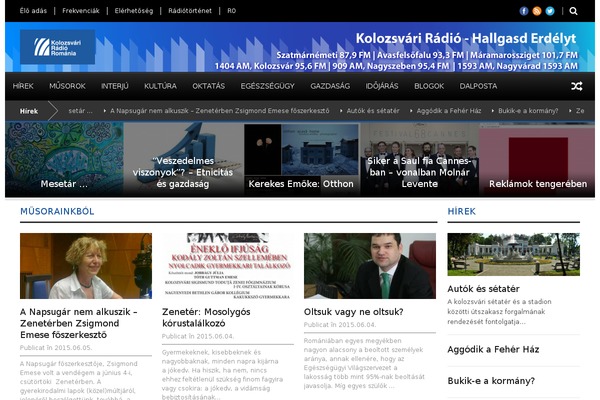600x400 pixels.
Task: Open Zenetér: Mosolygós kórustalálkozó headline
Action: pyautogui.click(x=206, y=318)
